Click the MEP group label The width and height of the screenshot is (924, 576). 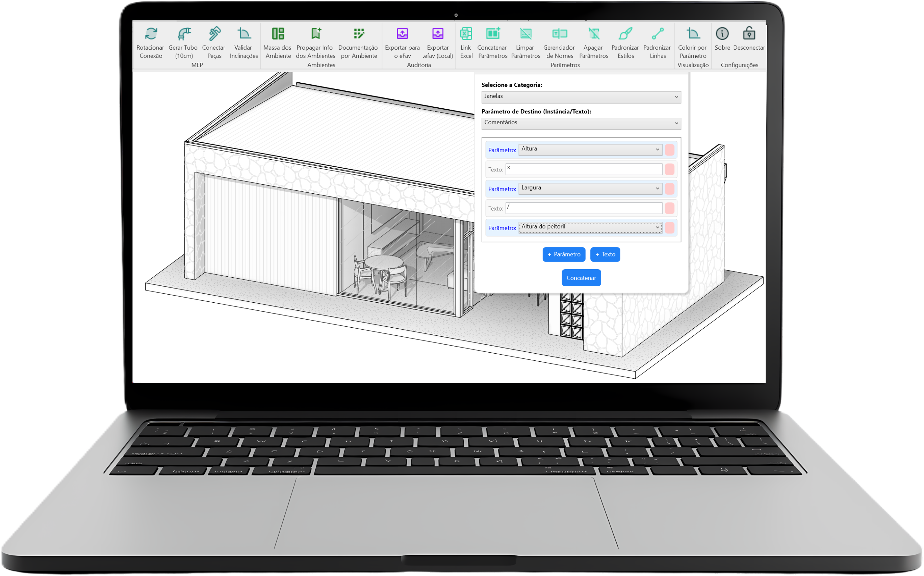coord(197,65)
